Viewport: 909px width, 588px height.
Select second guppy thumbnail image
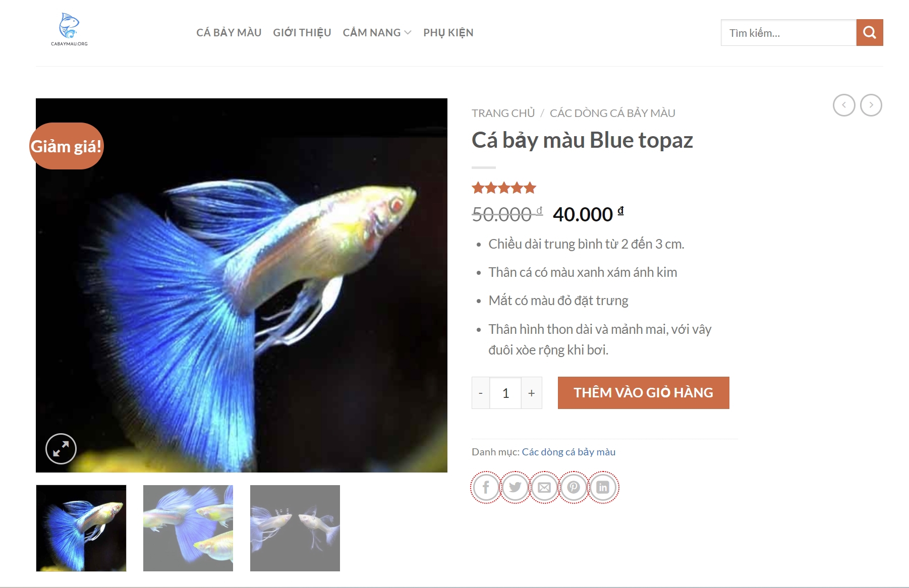[188, 528]
